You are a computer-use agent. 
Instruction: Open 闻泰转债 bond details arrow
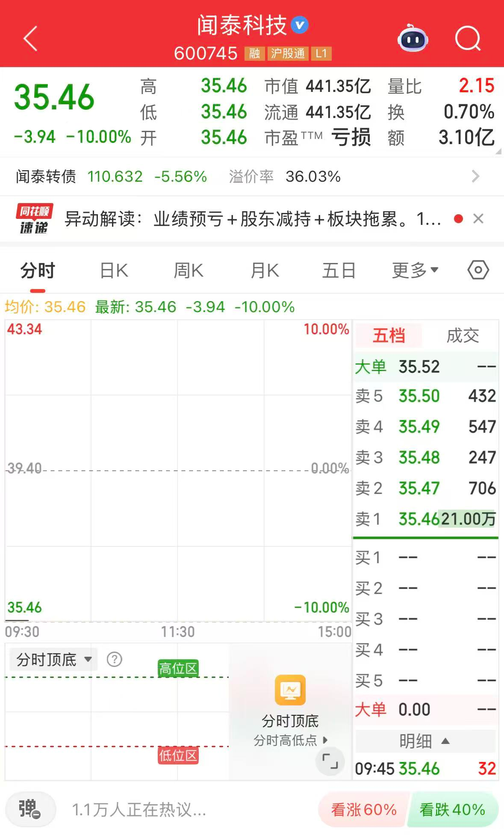(475, 176)
